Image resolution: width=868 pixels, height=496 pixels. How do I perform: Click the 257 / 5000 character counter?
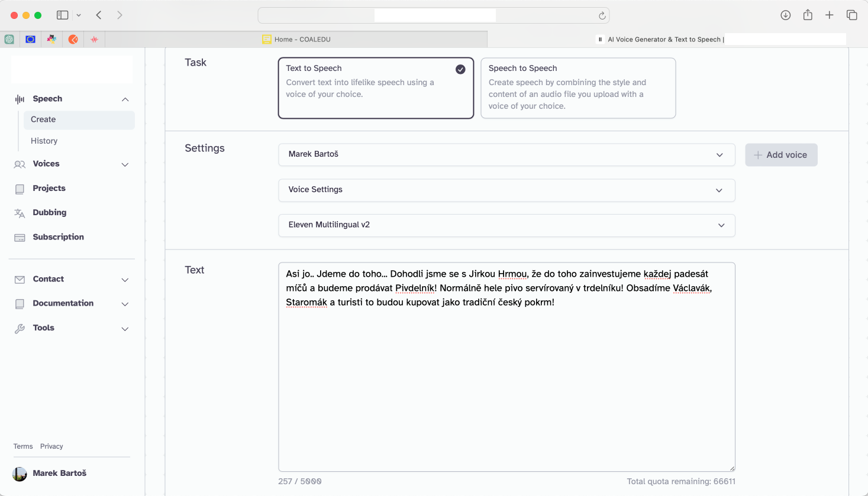tap(300, 482)
